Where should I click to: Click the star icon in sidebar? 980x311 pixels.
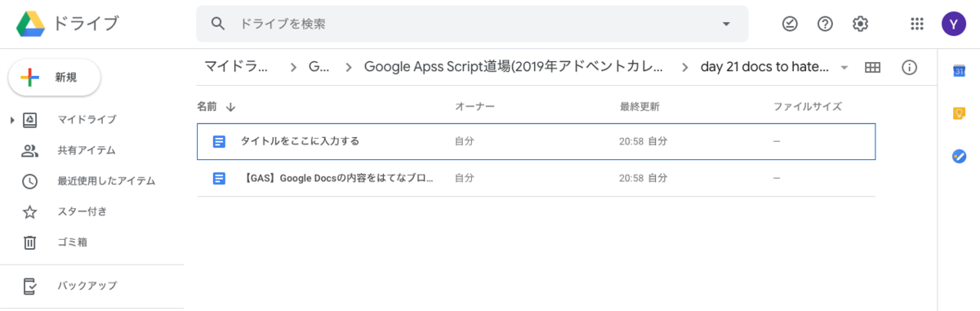(x=29, y=212)
